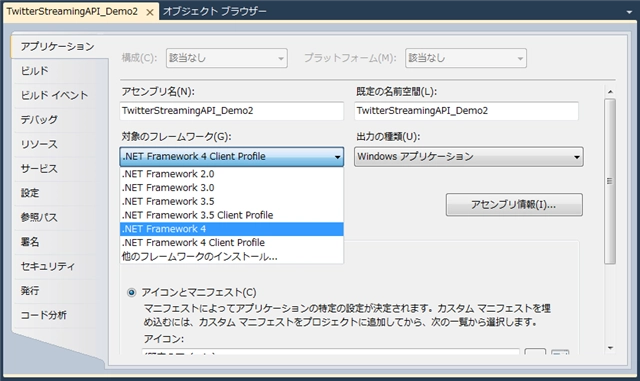Choose .NET Framework 4 Client Profile in list
Image resolution: width=640 pixels, height=381 pixels.
pyautogui.click(x=231, y=243)
